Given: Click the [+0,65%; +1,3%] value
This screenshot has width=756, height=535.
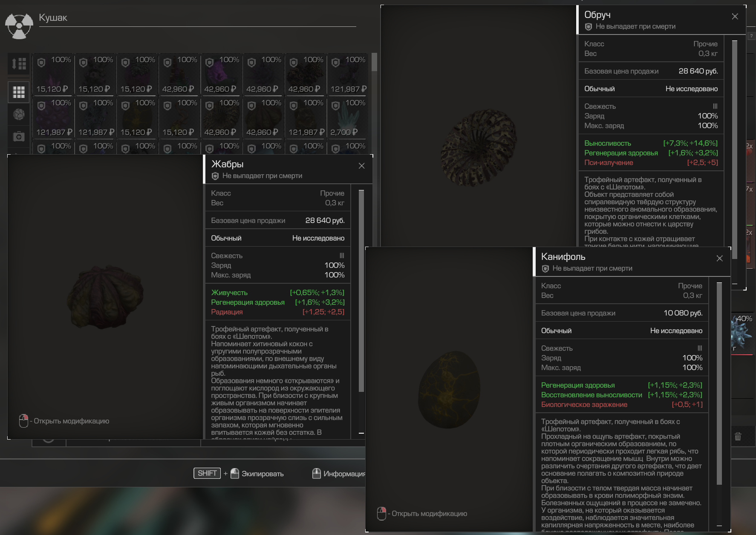Looking at the screenshot, I should click(317, 293).
